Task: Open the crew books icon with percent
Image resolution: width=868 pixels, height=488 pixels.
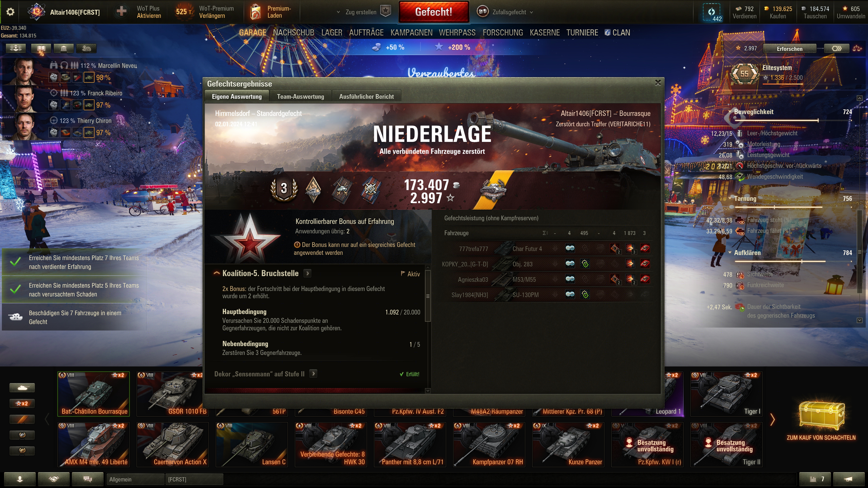Action: click(41, 49)
